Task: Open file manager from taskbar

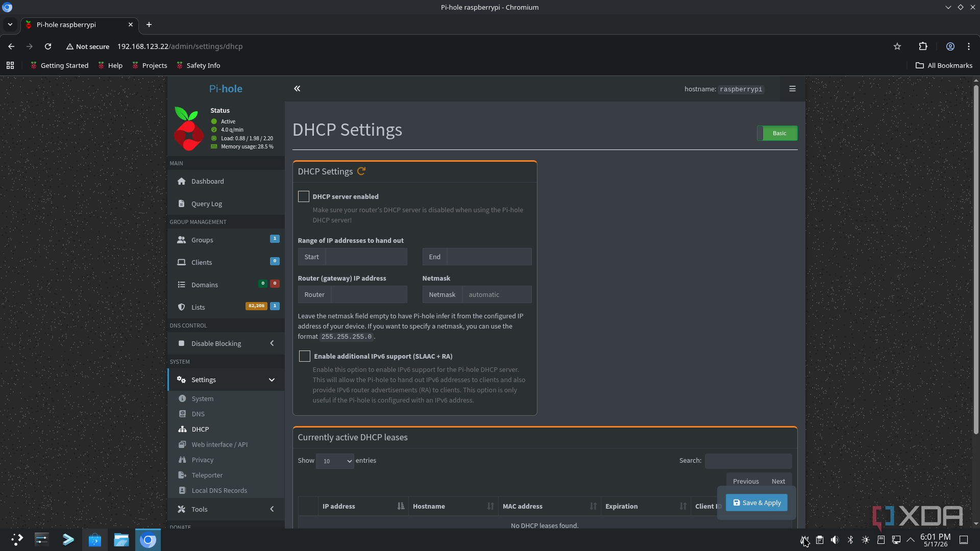Action: click(121, 540)
